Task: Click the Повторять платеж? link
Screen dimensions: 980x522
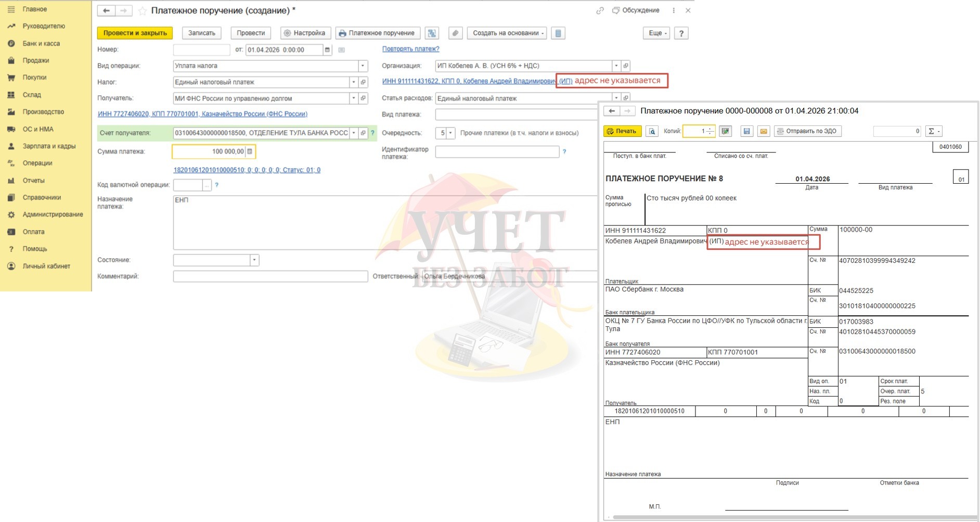Action: tap(410, 49)
